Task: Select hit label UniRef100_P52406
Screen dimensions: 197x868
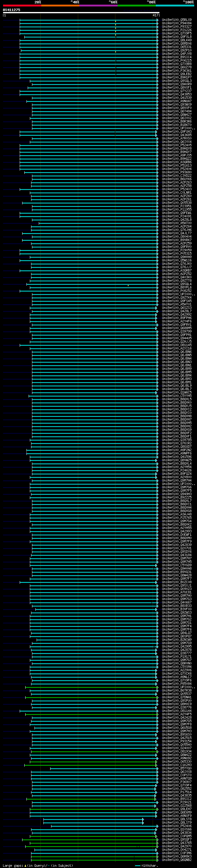Action: pyautogui.click(x=177, y=826)
